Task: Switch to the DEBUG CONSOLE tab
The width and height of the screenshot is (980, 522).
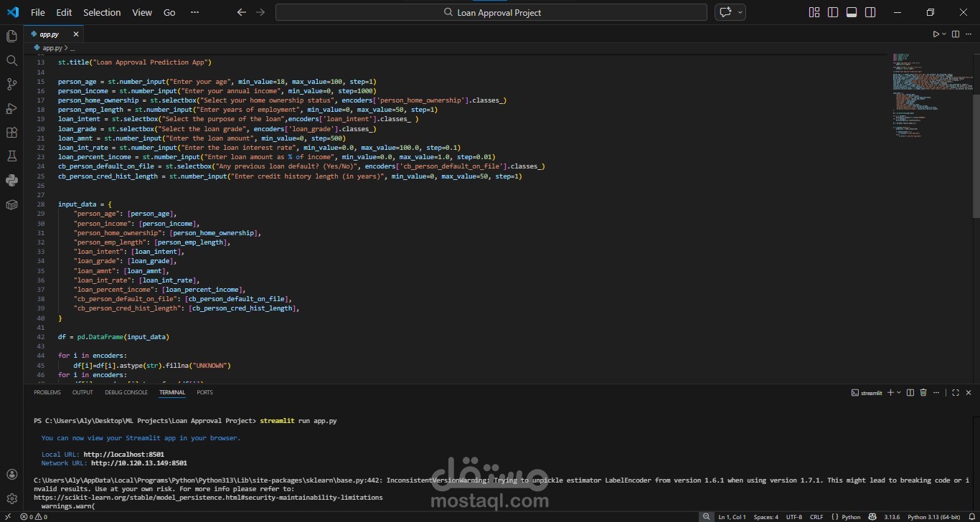Action: click(x=126, y=392)
